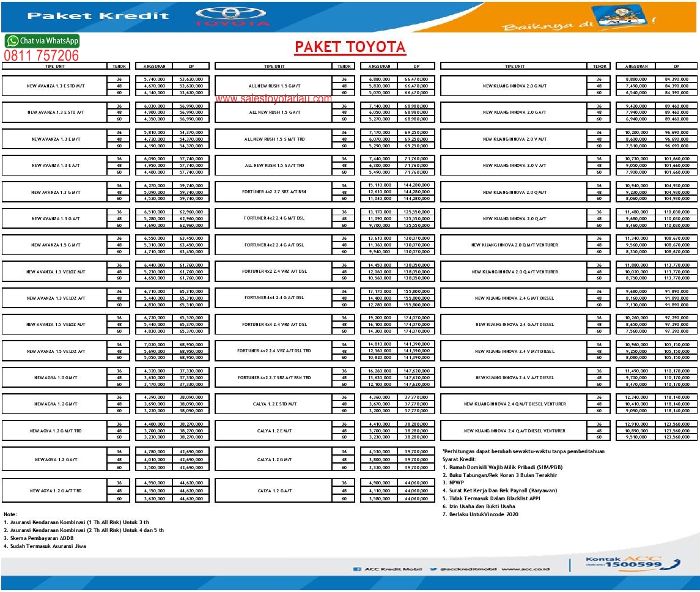The image size is (700, 592).
Task: Select ALL NEW RUSH 1.5 G M/T unit
Action: (x=274, y=86)
